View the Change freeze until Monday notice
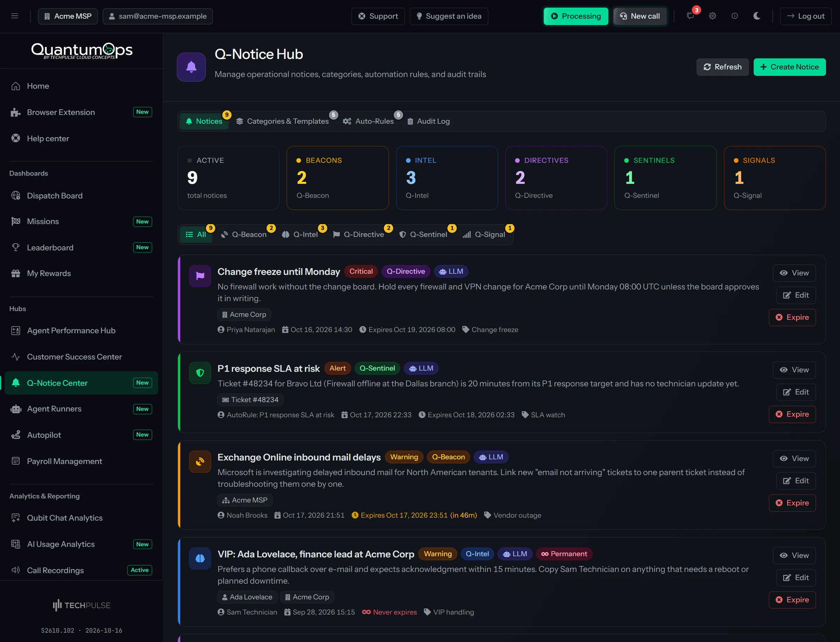Viewport: 840px width, 642px height. coord(794,273)
